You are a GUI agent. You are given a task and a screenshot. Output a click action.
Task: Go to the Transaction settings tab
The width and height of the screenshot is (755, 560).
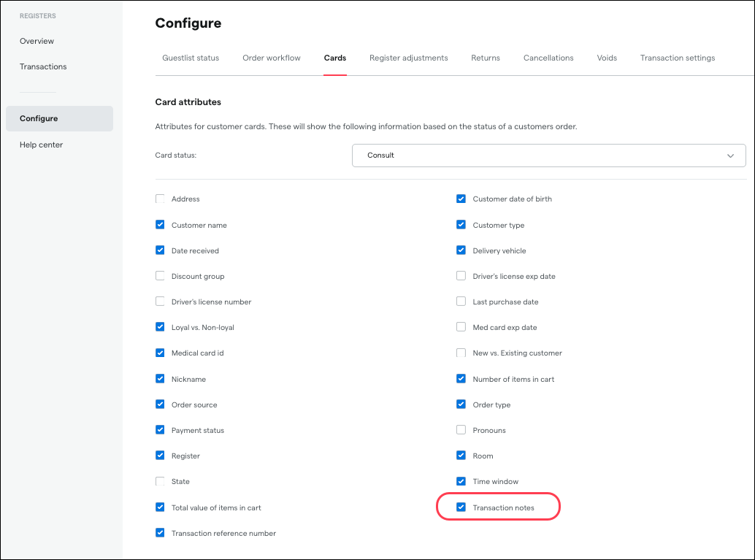tap(678, 58)
